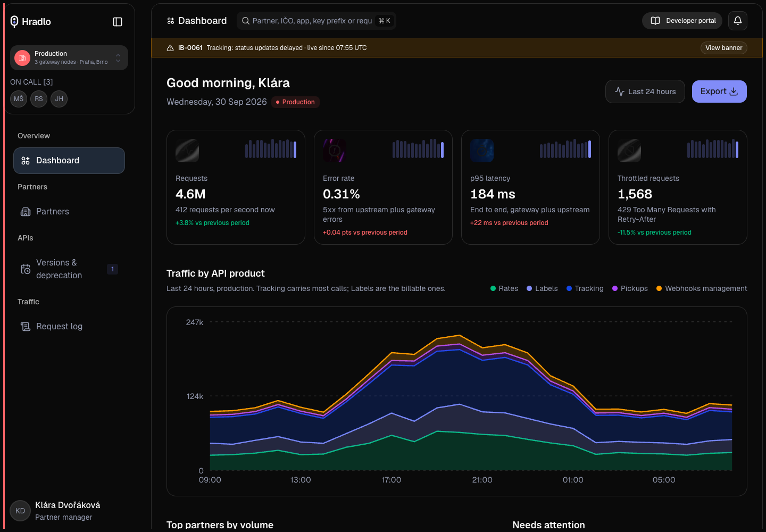
Task: Click the 4.6M requests value
Action: 190,194
